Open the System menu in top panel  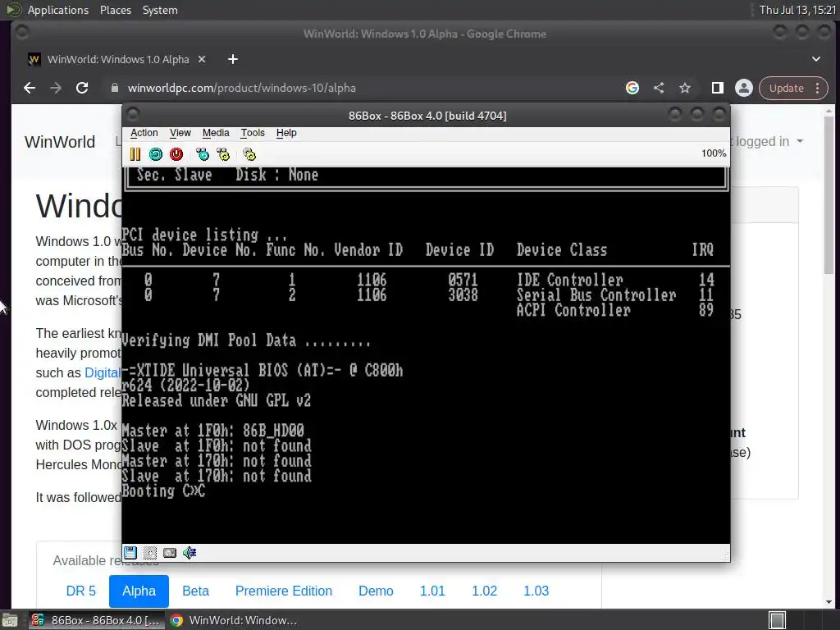tap(160, 10)
